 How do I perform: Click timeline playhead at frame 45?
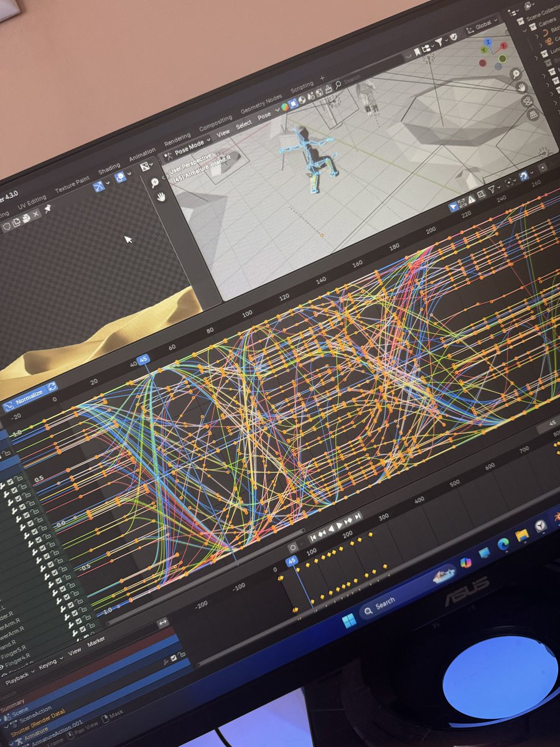pos(292,561)
